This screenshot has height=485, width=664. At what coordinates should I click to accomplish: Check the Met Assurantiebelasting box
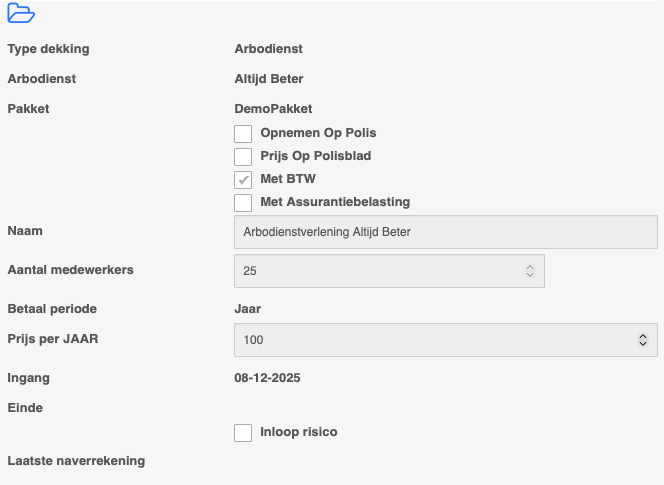point(243,202)
